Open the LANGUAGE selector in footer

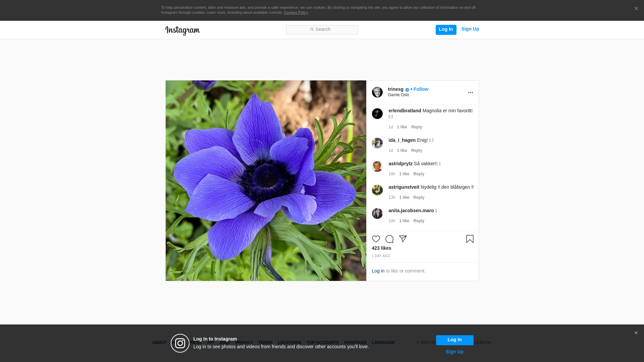coord(383,343)
